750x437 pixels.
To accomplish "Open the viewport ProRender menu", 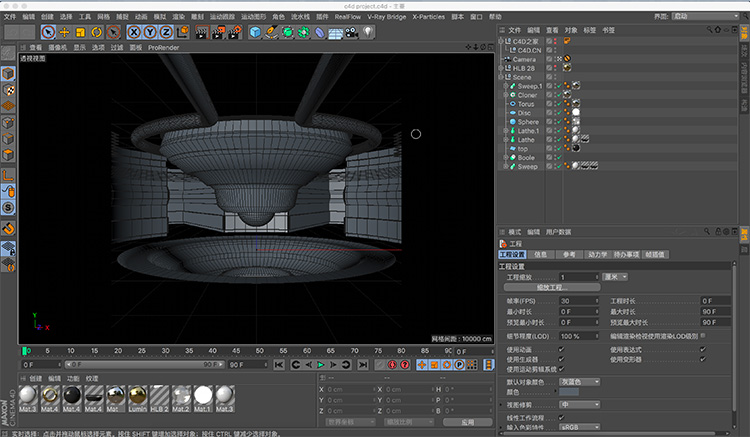I will pyautogui.click(x=164, y=47).
